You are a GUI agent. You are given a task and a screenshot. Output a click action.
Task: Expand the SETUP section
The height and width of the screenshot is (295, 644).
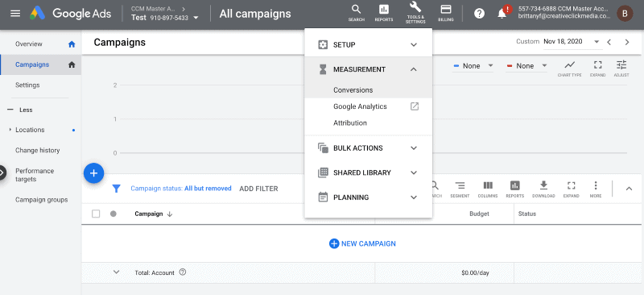[x=368, y=44]
